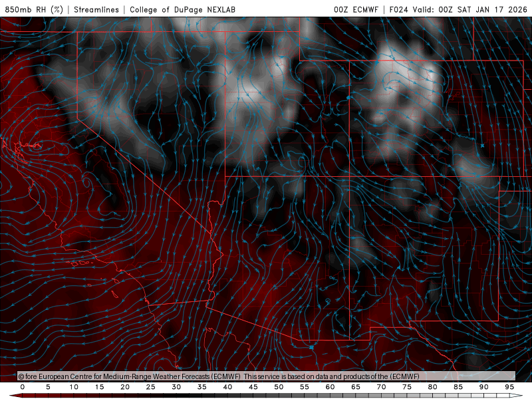Click the white arrow end of the color bar

(517, 396)
